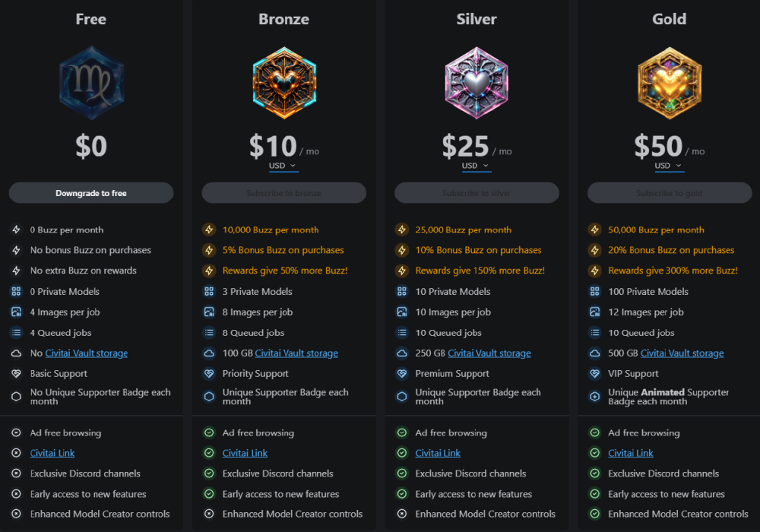Viewport: 760px width, 532px height.
Task: Click diamond icon beside VIP Support
Action: pos(595,374)
